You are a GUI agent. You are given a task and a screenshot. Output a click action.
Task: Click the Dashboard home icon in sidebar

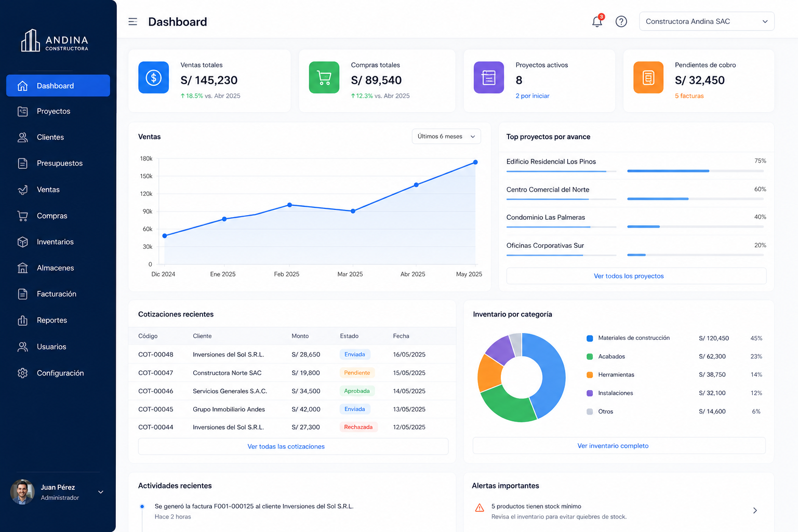coord(22,86)
